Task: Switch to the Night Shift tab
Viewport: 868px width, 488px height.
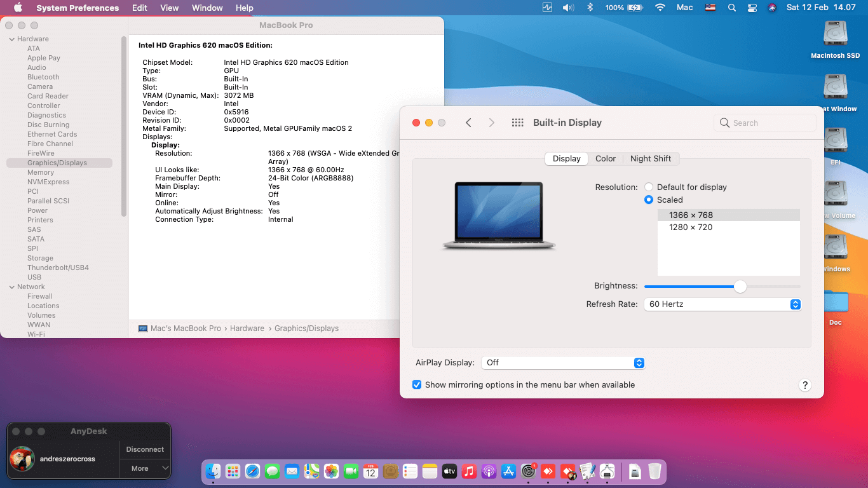Action: click(651, 159)
